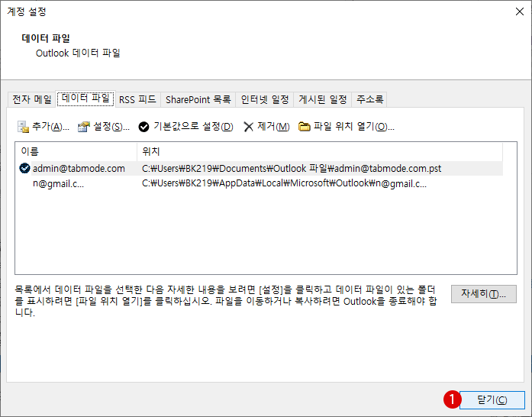Go to the 게시된 일정 tab
Image resolution: width=532 pixels, height=417 pixels.
[323, 99]
